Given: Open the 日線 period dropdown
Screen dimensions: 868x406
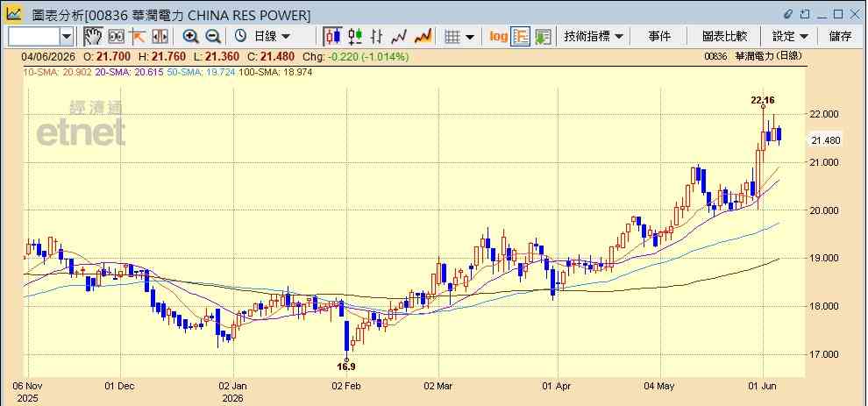Looking at the screenshot, I should coord(264,37).
